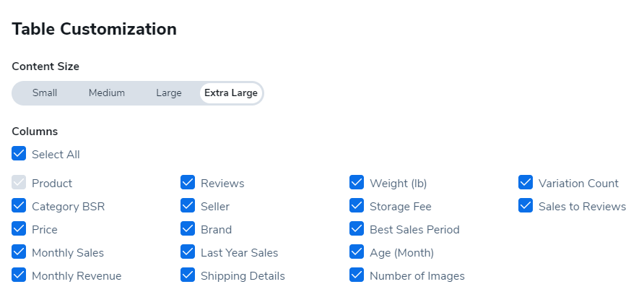Image resolution: width=644 pixels, height=305 pixels.
Task: Disable Number of Images column
Action: click(357, 275)
